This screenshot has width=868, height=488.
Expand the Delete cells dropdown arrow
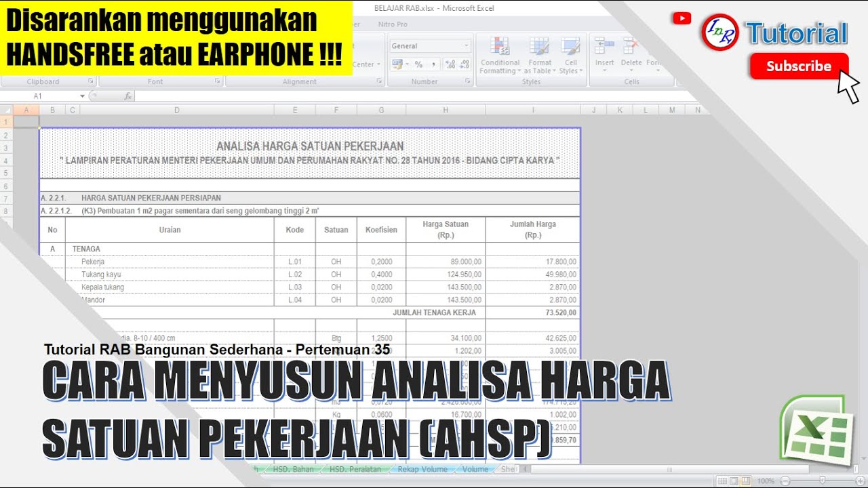coord(631,71)
